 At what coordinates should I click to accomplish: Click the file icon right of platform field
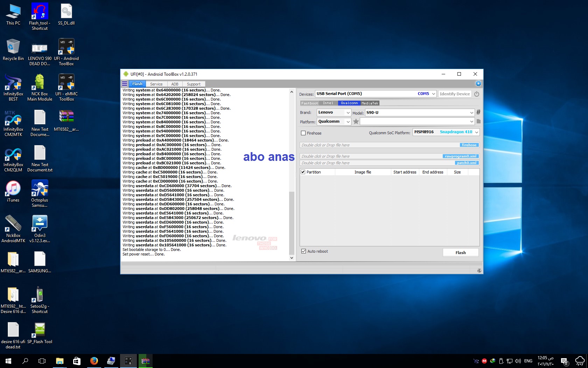478,121
